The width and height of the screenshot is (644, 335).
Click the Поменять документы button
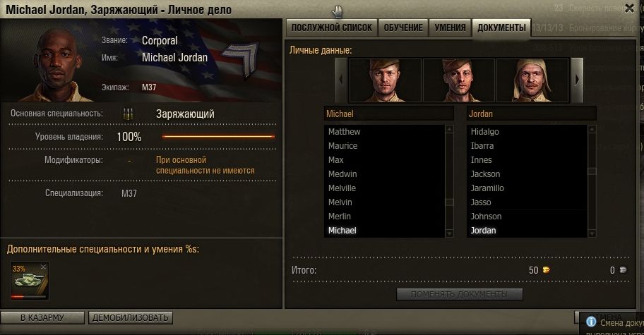[x=459, y=294]
